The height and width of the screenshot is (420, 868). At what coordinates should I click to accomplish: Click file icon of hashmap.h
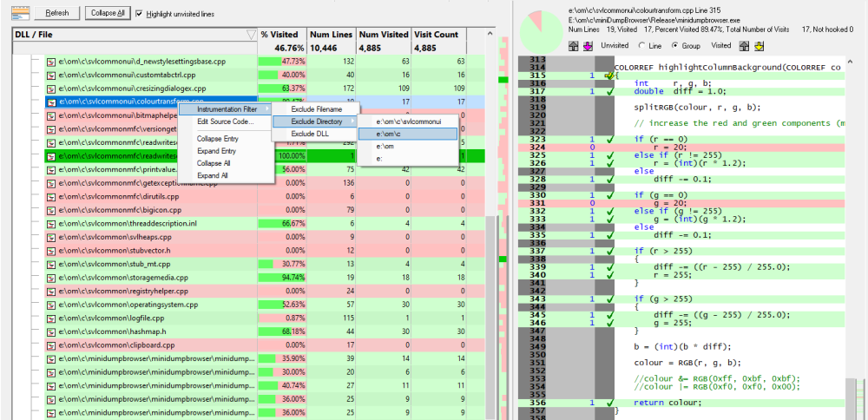(51, 331)
